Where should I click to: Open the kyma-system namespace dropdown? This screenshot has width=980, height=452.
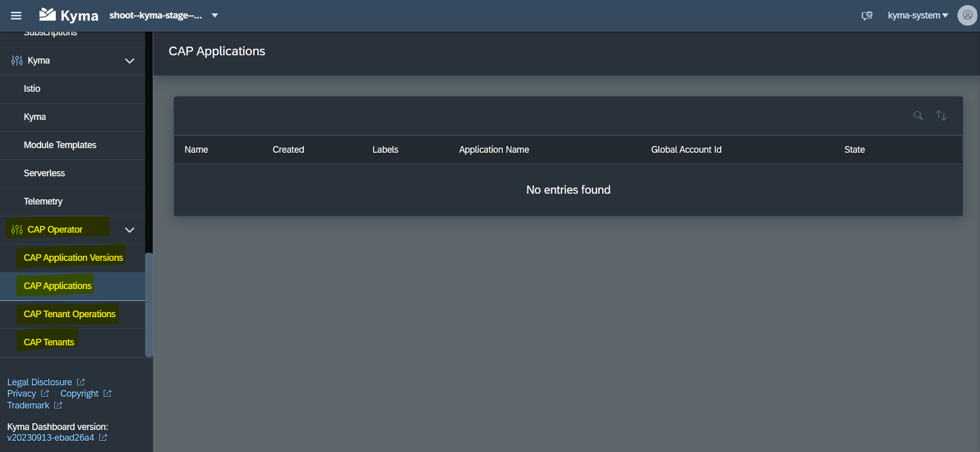[x=918, y=15]
